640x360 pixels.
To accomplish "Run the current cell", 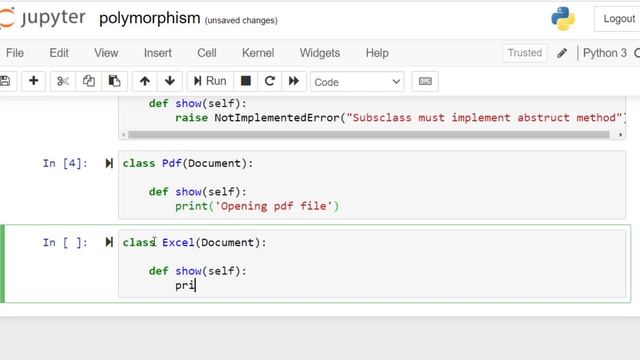I will click(210, 81).
